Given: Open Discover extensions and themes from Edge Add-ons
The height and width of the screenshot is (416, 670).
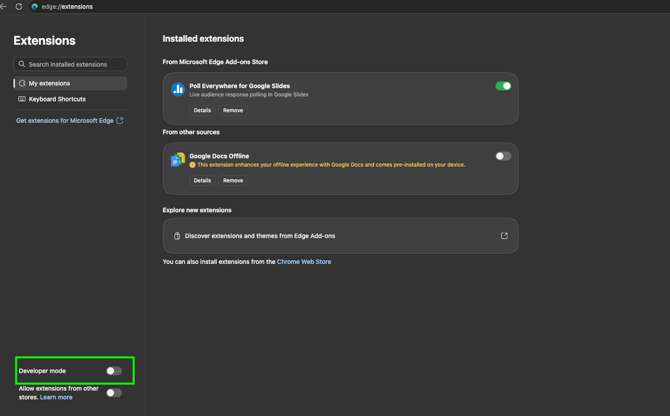Looking at the screenshot, I should [x=341, y=236].
